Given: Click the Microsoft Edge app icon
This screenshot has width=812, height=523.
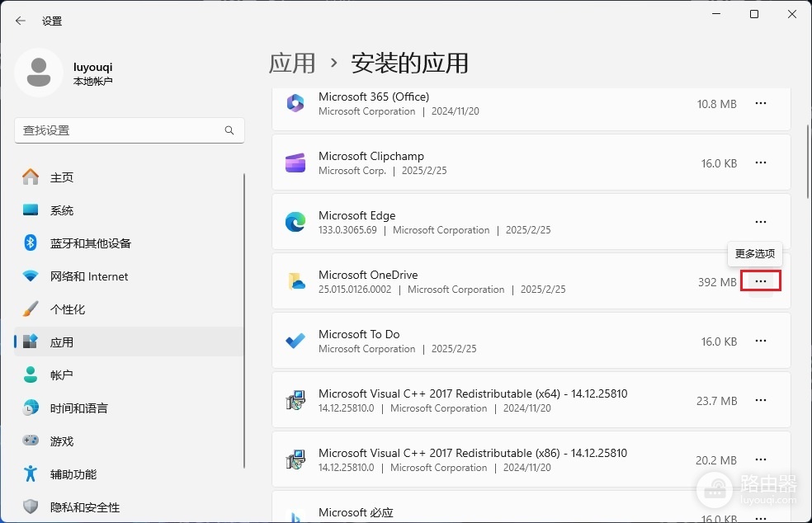Looking at the screenshot, I should pyautogui.click(x=295, y=222).
